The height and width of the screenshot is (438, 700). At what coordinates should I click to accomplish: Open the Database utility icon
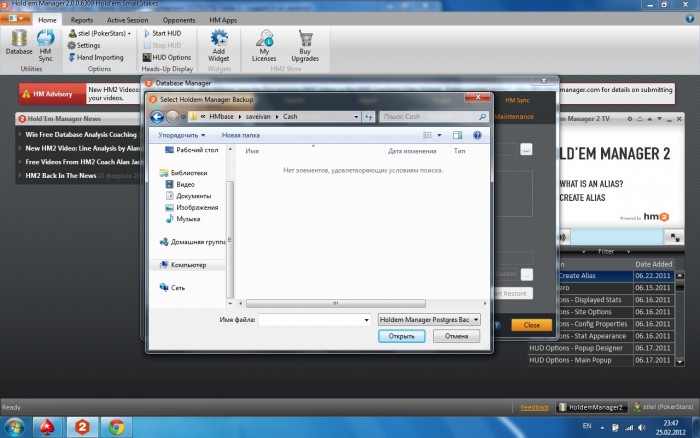point(19,42)
